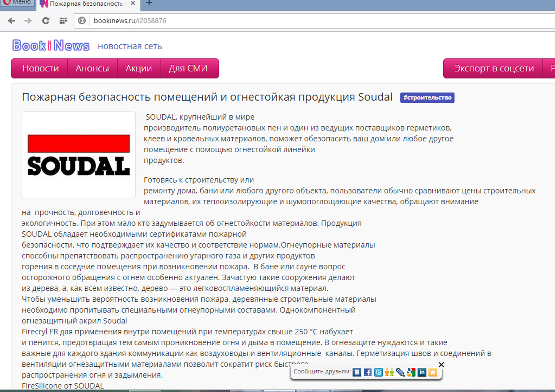Screen dimensions: 555x392
Task: Click the SOUDAL logo image
Action: tap(79, 155)
